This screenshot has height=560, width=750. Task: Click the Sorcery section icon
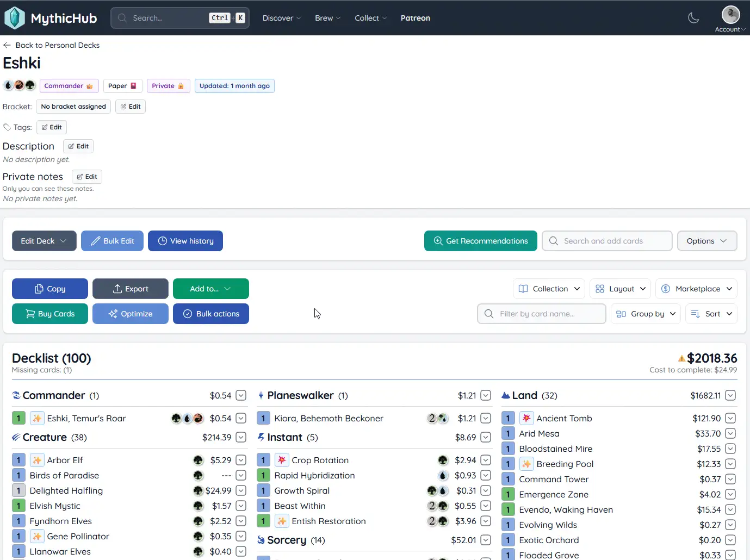tap(261, 540)
